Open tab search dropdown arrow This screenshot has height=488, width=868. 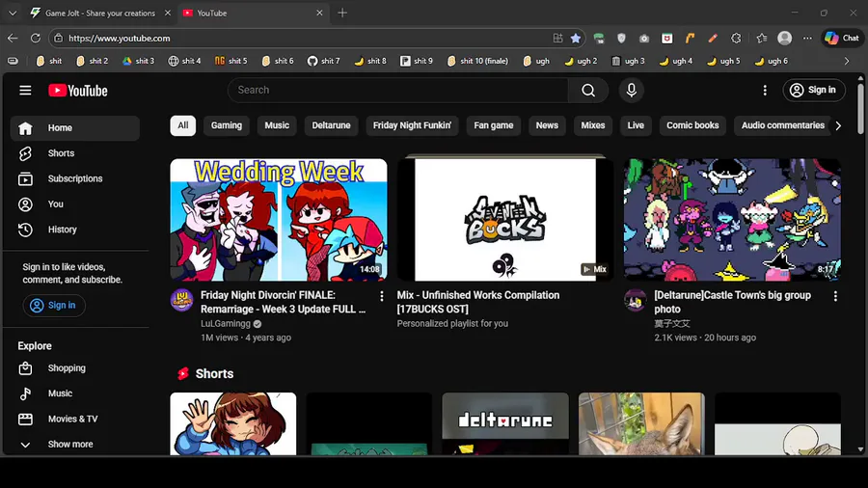click(13, 13)
